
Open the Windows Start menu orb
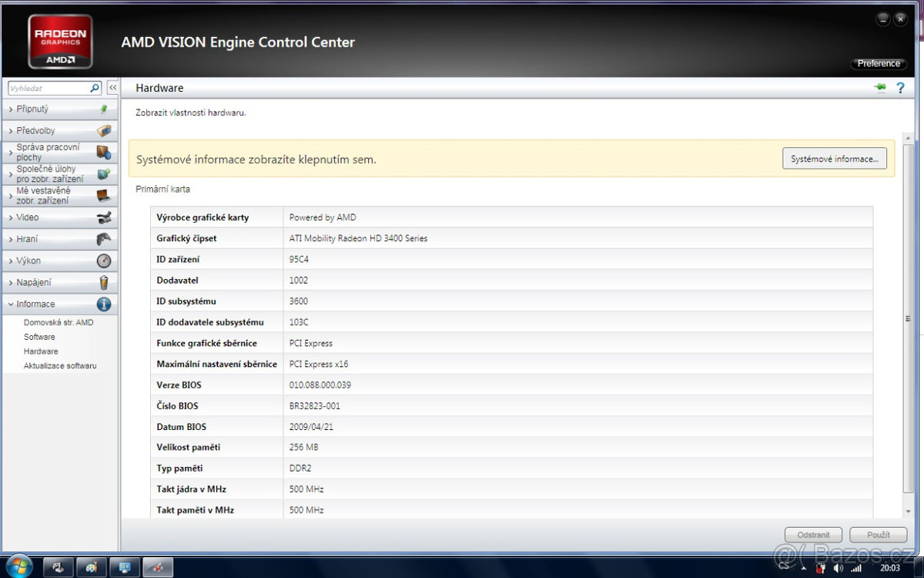pos(18,566)
